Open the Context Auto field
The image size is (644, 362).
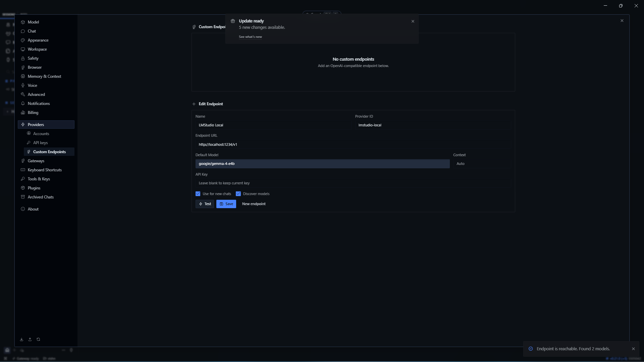pyautogui.click(x=482, y=164)
